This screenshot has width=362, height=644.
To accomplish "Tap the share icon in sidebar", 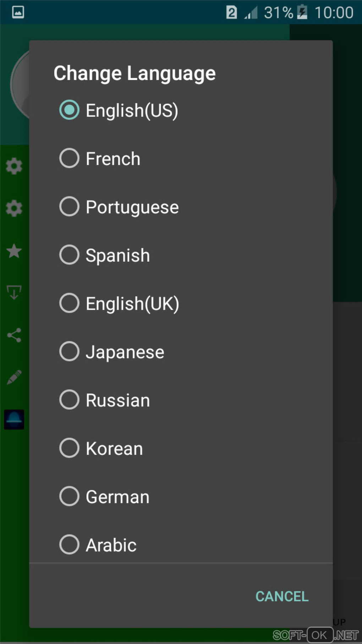I will [x=14, y=335].
